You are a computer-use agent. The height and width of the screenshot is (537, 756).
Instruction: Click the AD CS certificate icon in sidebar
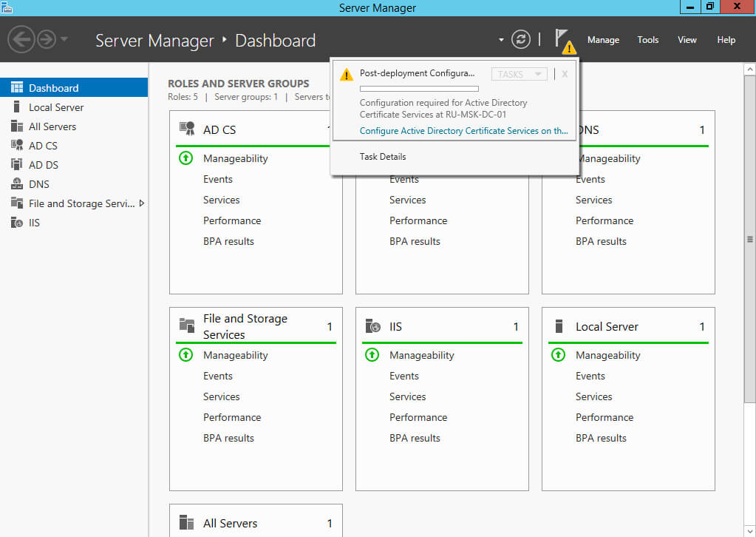(x=17, y=145)
